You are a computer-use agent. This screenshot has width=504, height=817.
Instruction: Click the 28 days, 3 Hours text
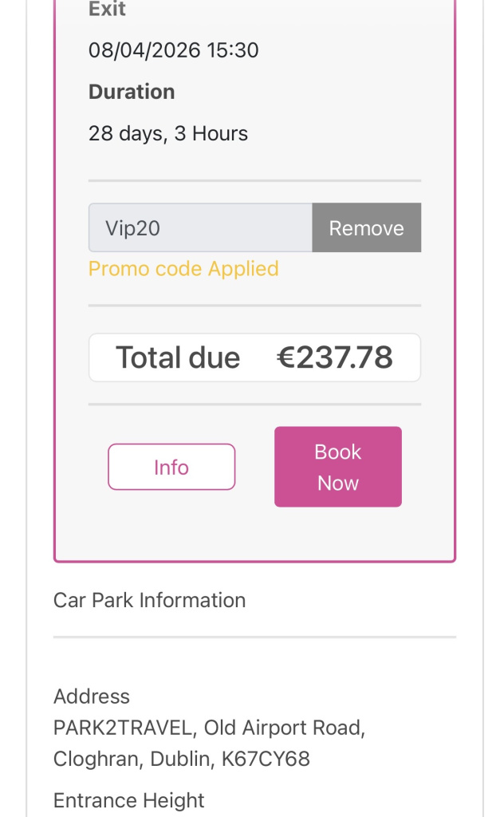point(168,133)
